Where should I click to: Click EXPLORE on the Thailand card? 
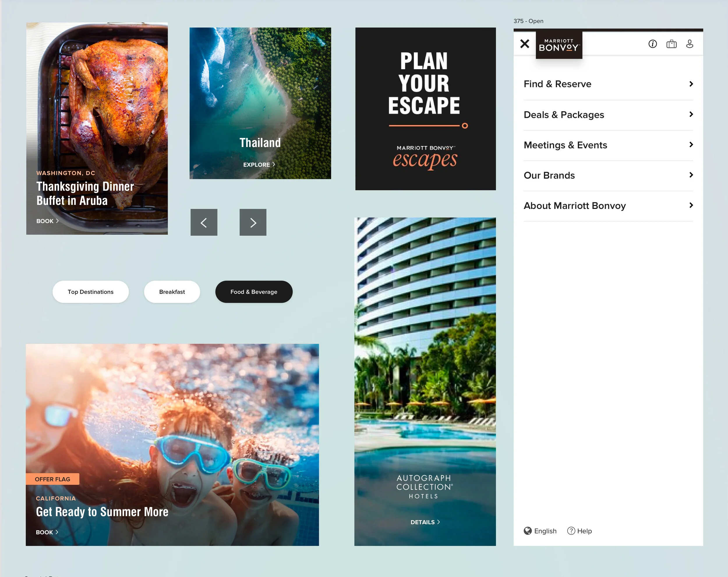[x=259, y=165]
